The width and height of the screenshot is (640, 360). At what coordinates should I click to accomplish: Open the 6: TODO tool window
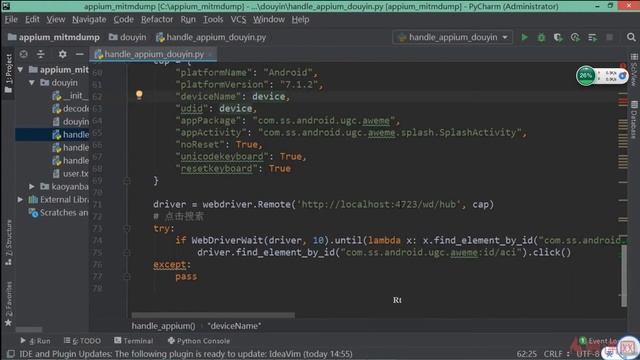pyautogui.click(x=82, y=341)
